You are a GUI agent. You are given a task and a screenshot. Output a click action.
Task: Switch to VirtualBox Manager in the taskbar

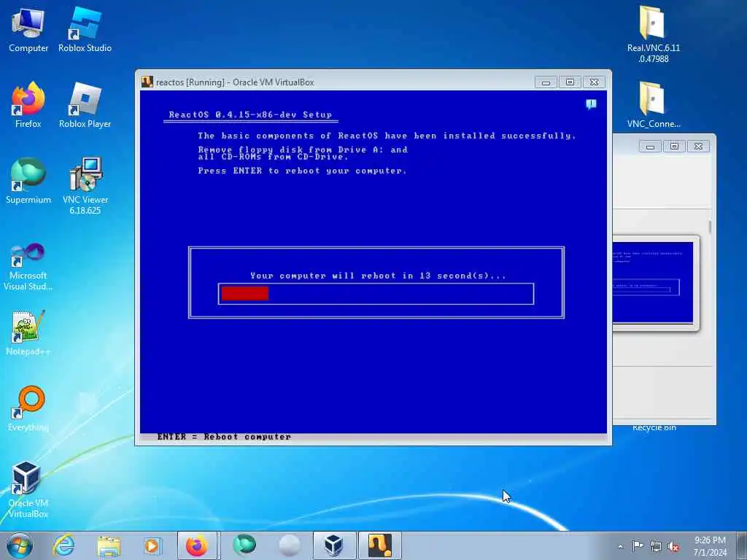point(334,545)
